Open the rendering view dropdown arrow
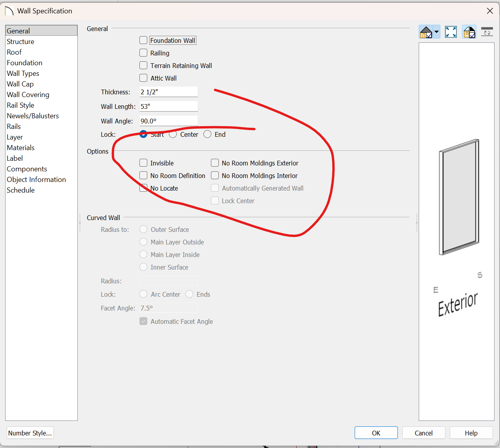Image resolution: width=500 pixels, height=448 pixels. (436, 32)
